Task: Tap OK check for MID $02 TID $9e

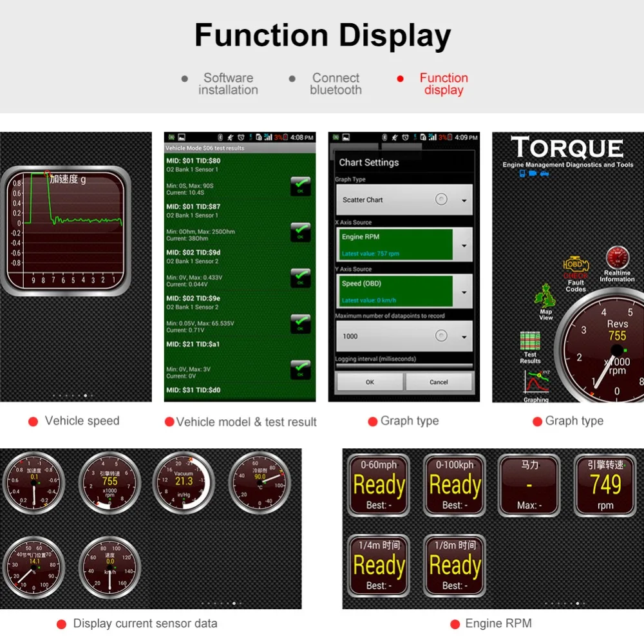Action: (x=300, y=324)
